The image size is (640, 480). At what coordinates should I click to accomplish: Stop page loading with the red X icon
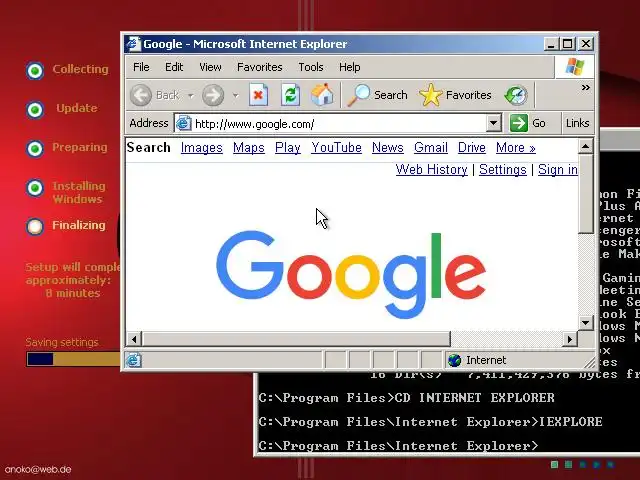(258, 95)
